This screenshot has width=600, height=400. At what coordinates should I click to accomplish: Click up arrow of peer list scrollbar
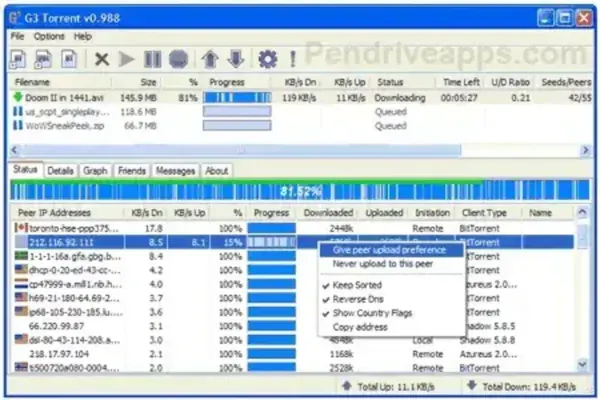582,212
